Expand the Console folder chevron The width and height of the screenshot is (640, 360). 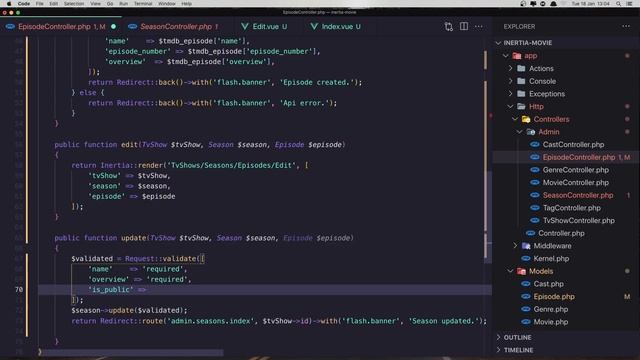pos(510,81)
